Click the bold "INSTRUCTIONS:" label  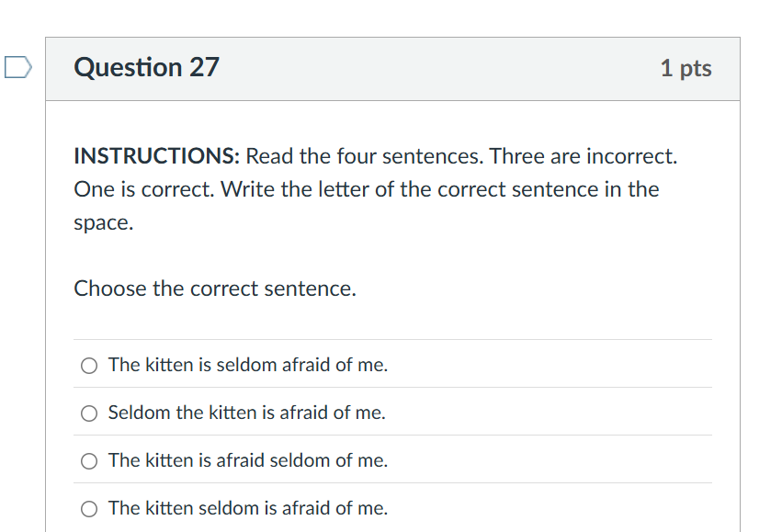click(x=156, y=156)
